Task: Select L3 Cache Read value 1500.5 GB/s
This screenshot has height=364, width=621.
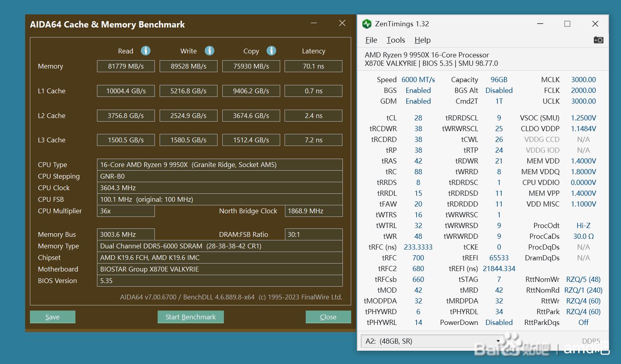Action: coord(126,140)
